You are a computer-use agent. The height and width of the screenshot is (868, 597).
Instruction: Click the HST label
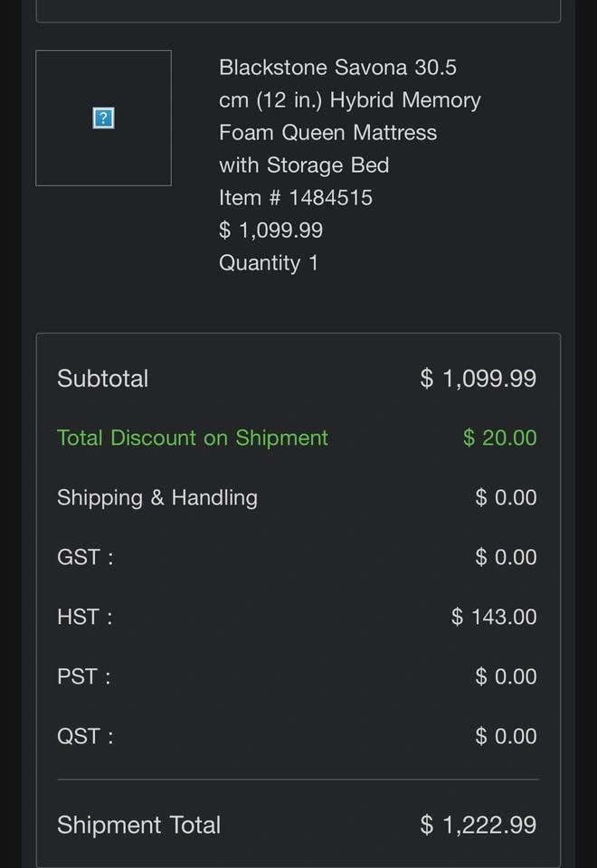coord(84,617)
